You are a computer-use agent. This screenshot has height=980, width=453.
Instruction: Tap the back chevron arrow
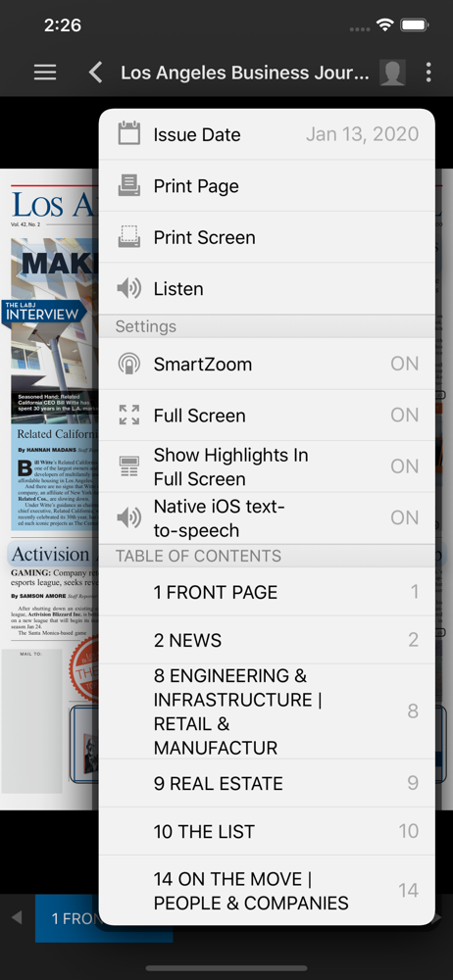tap(95, 73)
